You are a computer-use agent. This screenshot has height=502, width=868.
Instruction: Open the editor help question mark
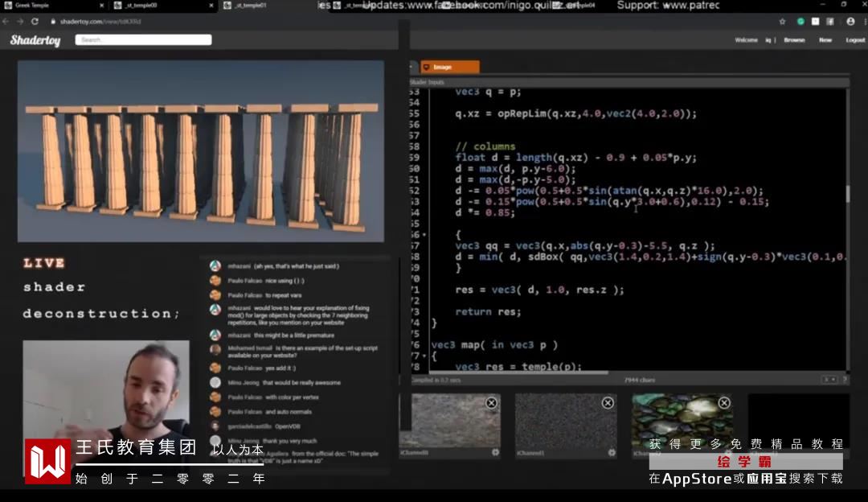(x=845, y=380)
